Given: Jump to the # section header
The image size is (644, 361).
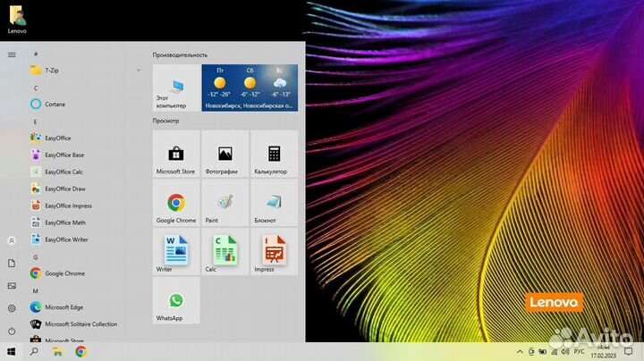Looking at the screenshot, I should click(36, 54).
